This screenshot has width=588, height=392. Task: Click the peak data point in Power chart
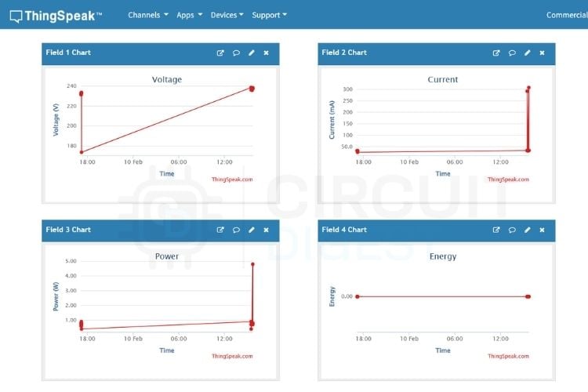point(252,264)
